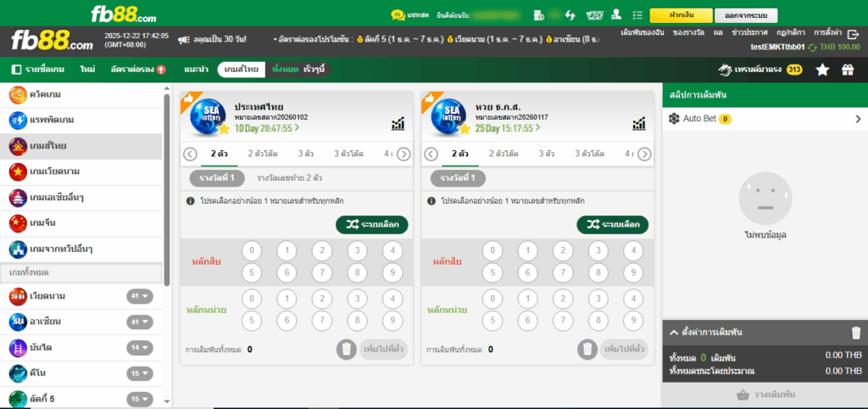Click the Auto Bet gear icon
Viewport: 868px width, 409px height.
tap(674, 118)
